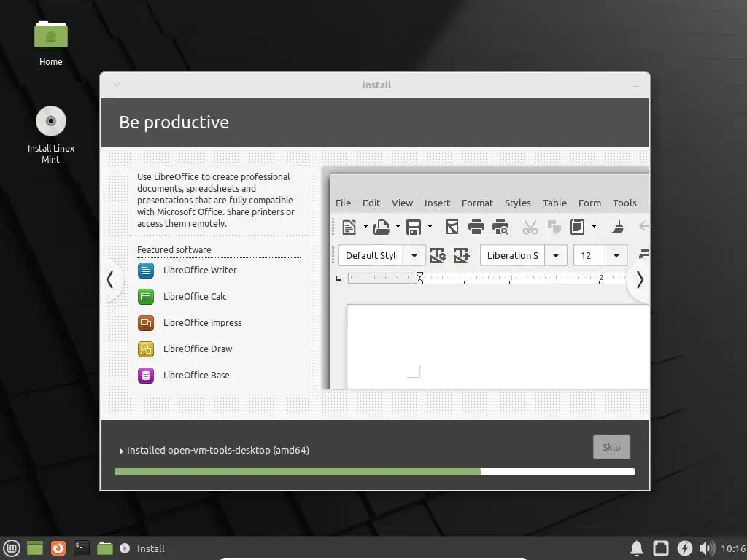747x560 pixels.
Task: Click the Show Desktop taskbar icon
Action: 35,548
